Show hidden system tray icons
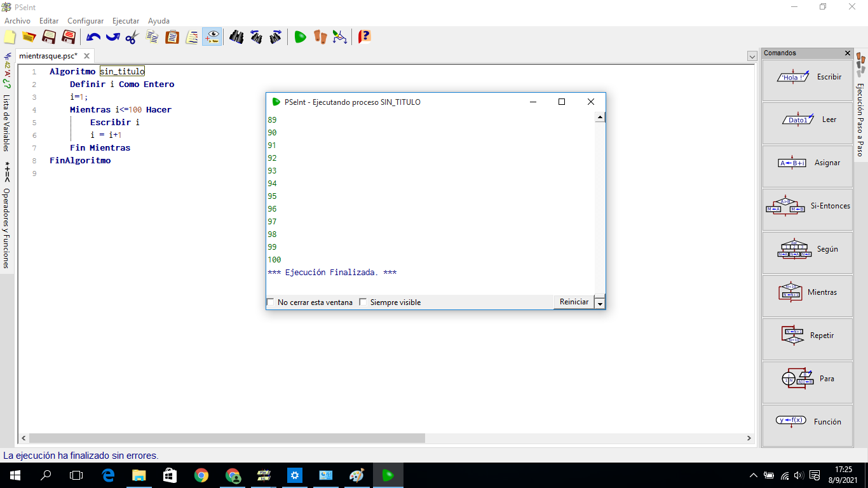This screenshot has width=868, height=488. coord(754,475)
